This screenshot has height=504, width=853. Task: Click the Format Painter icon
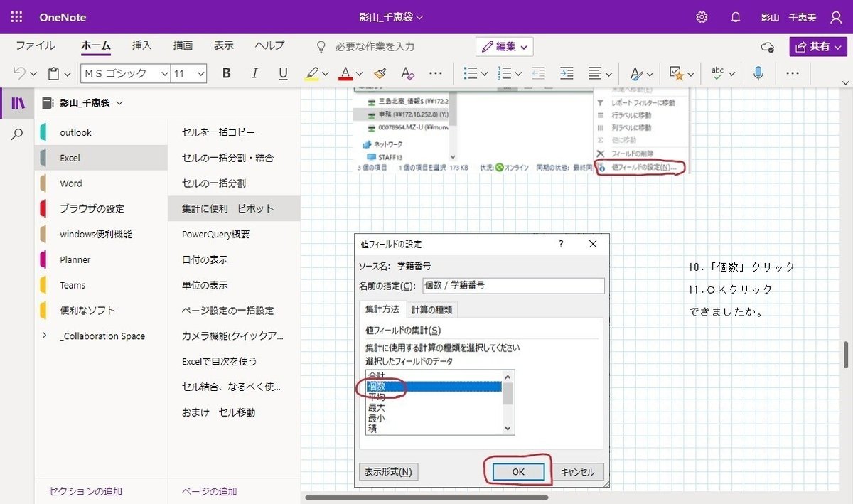click(379, 73)
